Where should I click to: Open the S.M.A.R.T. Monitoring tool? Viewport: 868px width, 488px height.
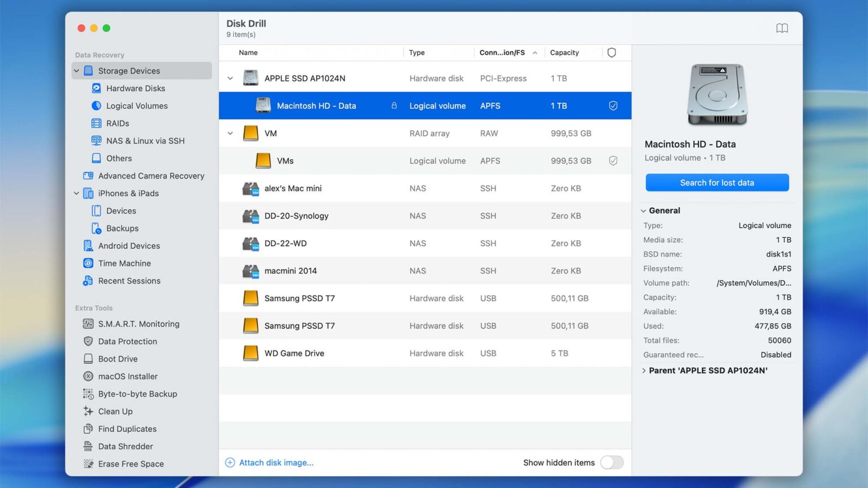coord(138,324)
